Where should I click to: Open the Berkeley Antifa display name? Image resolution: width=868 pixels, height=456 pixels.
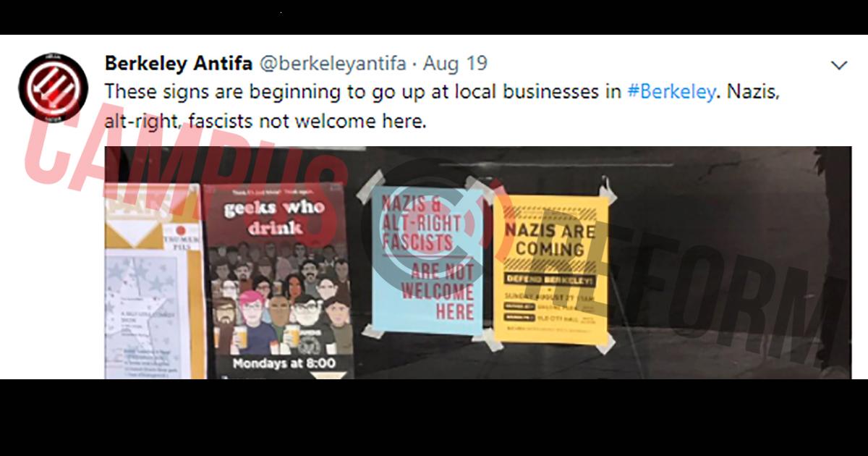179,64
